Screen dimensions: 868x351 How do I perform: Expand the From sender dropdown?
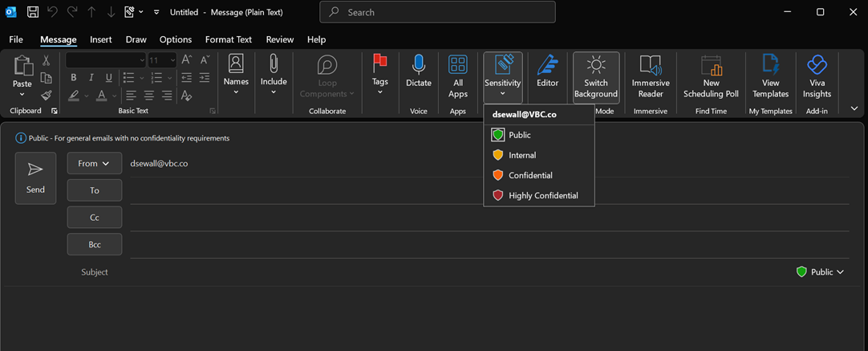click(x=95, y=163)
